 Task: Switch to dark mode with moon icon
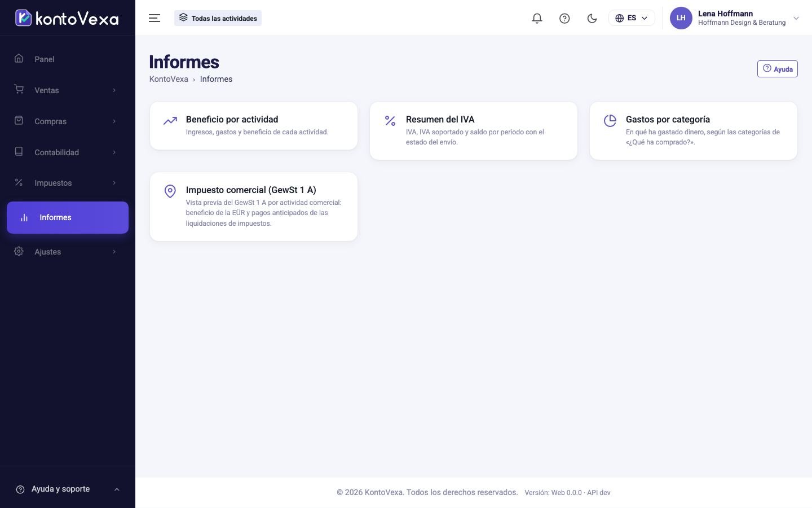tap(592, 18)
